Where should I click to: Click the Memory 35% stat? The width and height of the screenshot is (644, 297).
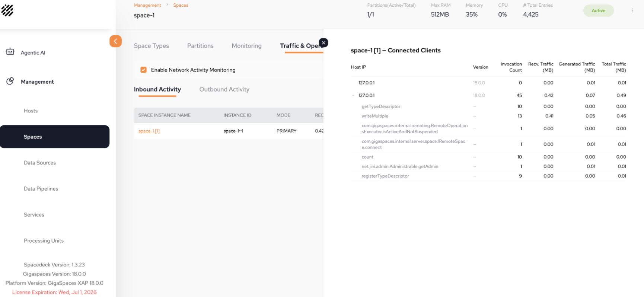tap(474, 10)
